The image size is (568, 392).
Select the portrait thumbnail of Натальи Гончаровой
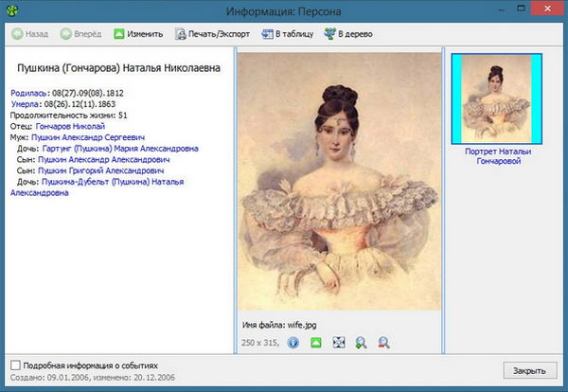tap(496, 98)
